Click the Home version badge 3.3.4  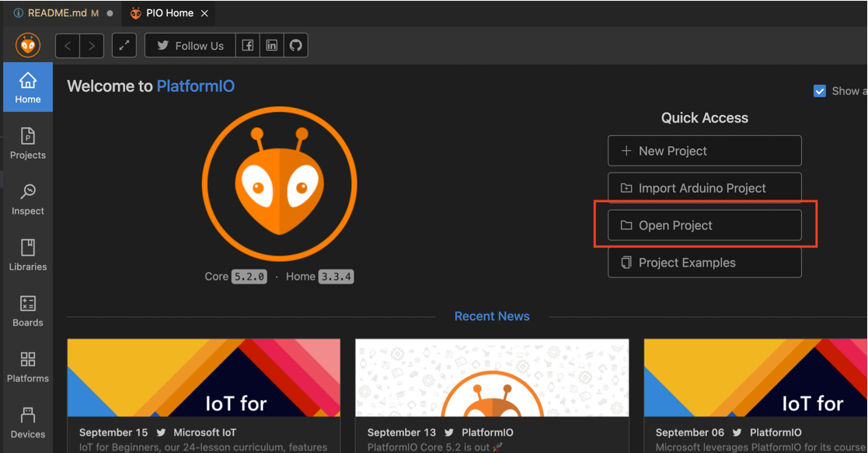(336, 277)
